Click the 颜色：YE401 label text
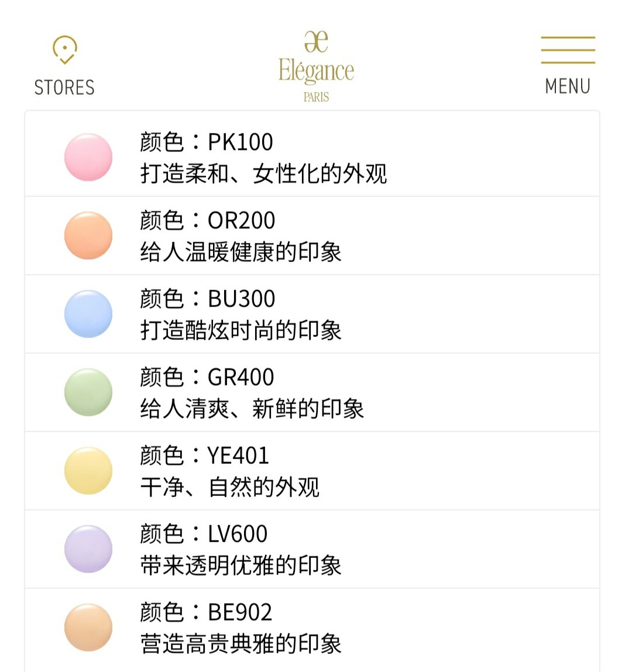Screen dimensions: 632x672 pos(205,456)
